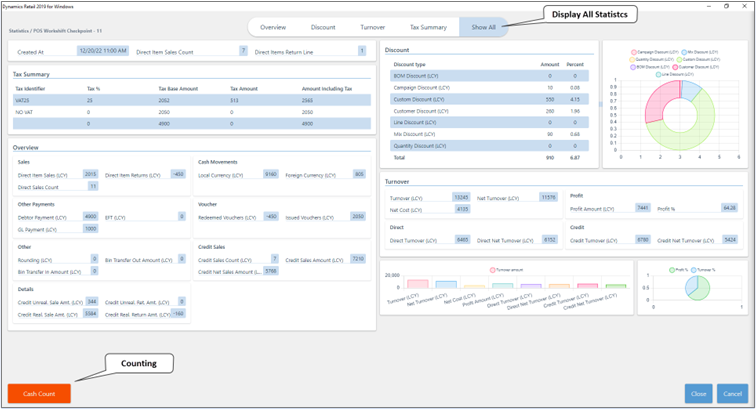Toggle Campaign Discount legend marker in donut chart
756x409 pixels.
pos(634,52)
